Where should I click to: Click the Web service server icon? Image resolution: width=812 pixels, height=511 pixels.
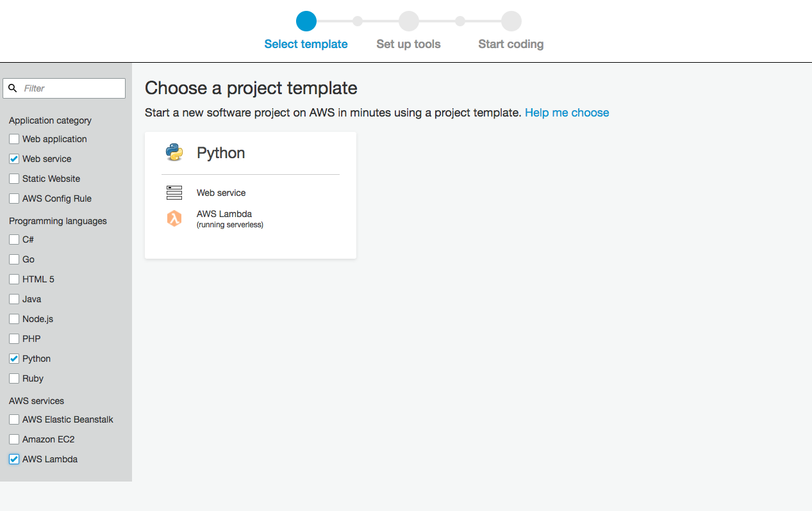point(174,193)
